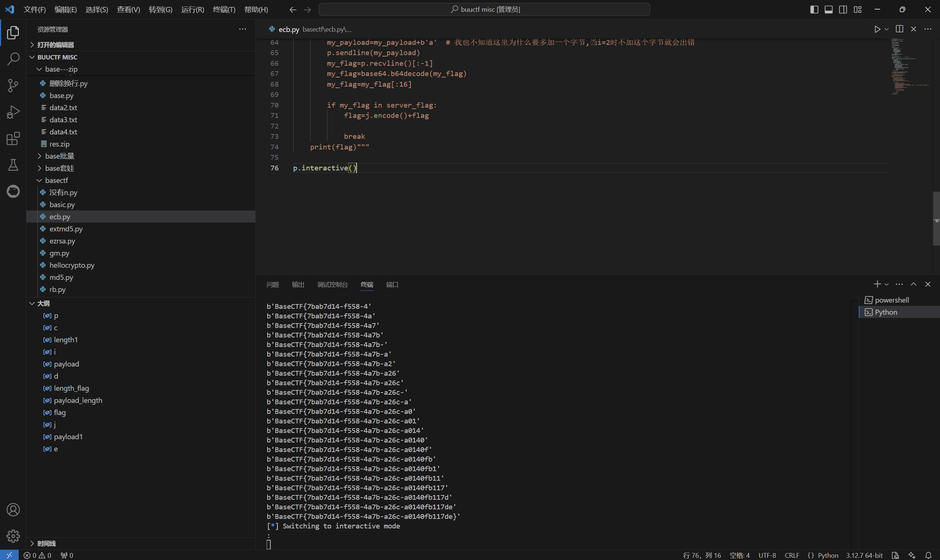
Task: Switch to the 问题 panel tab
Action: [273, 285]
